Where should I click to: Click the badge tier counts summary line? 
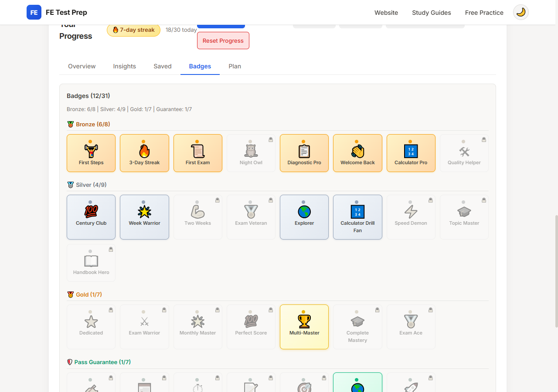[129, 109]
